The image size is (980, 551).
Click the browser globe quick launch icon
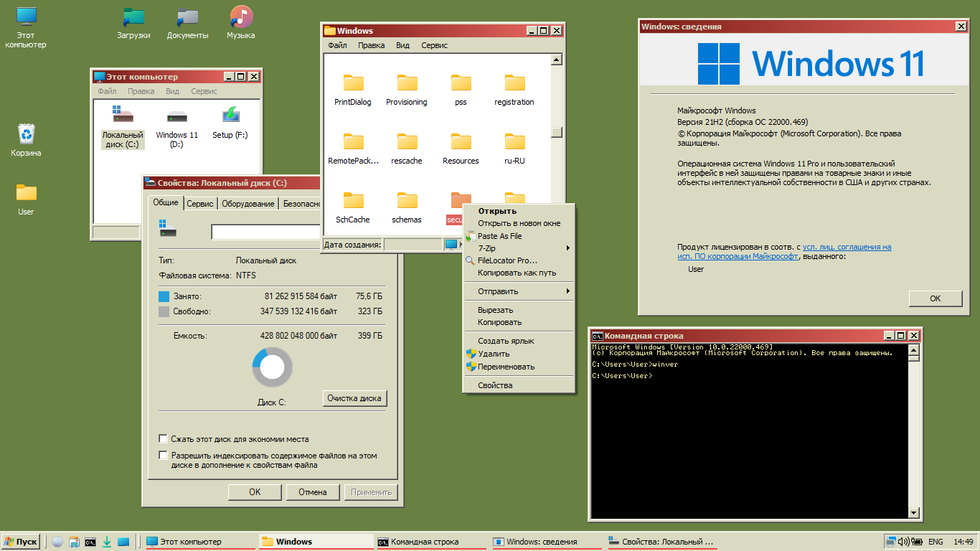(57, 542)
